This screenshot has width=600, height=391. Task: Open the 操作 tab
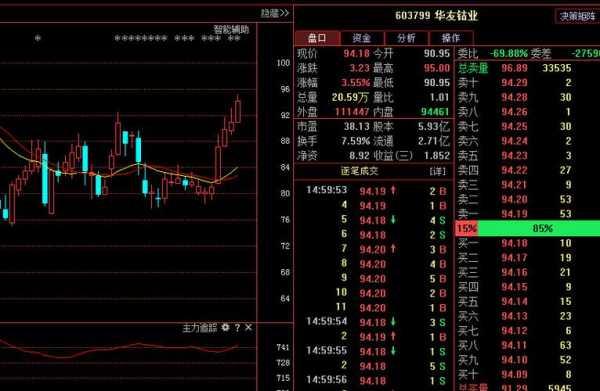click(451, 38)
